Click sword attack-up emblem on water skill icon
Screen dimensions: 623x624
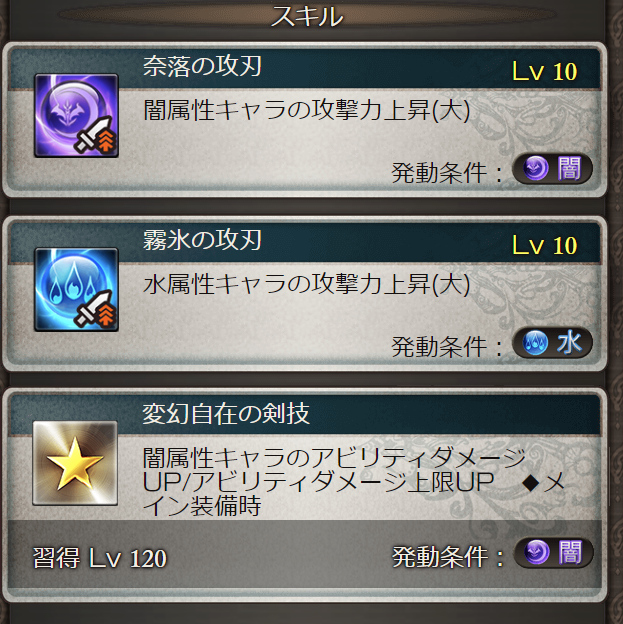click(96, 310)
